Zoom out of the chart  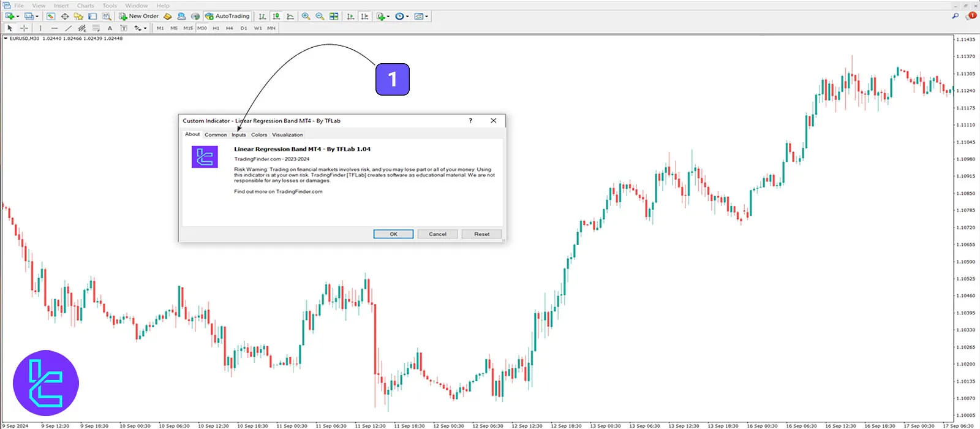tap(320, 17)
